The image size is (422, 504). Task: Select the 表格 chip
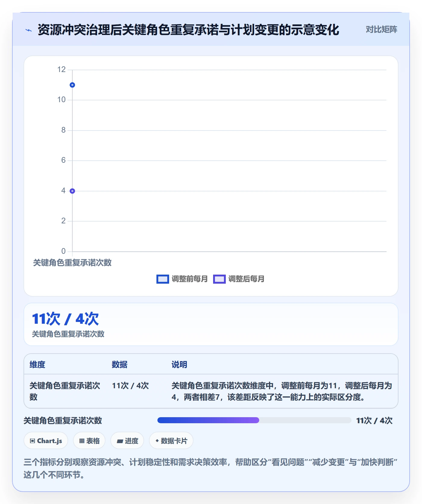(89, 441)
